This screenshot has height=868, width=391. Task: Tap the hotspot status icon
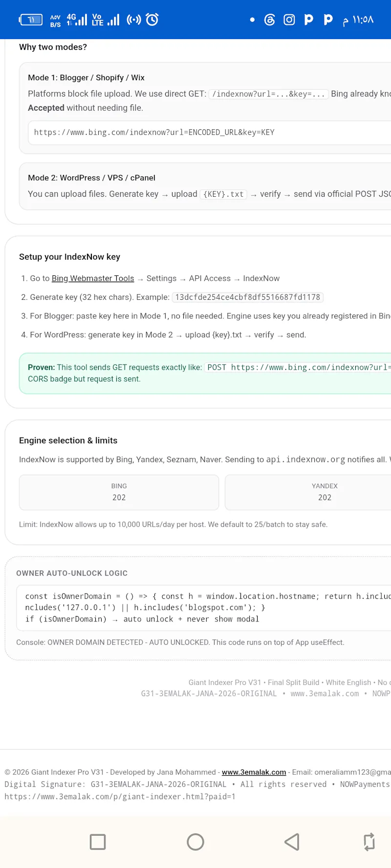coord(134,20)
